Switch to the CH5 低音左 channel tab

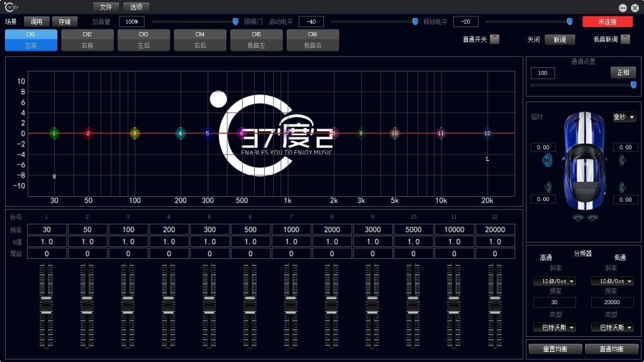(257, 40)
